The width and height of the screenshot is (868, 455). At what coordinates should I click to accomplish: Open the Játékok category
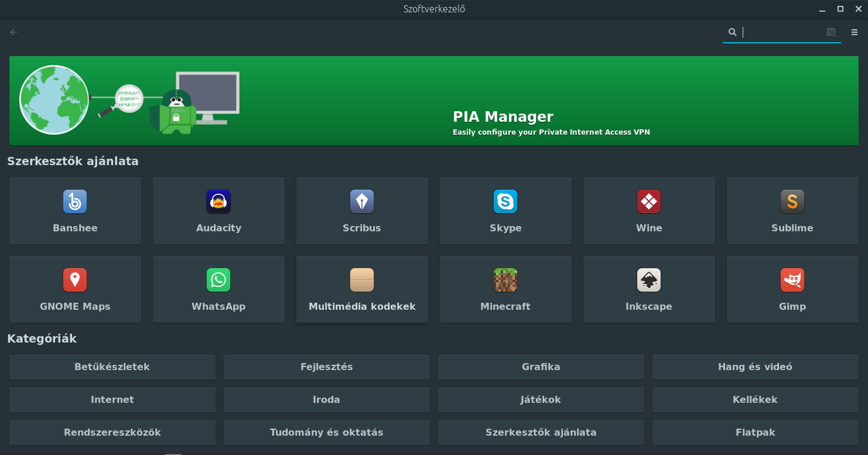pyautogui.click(x=541, y=399)
